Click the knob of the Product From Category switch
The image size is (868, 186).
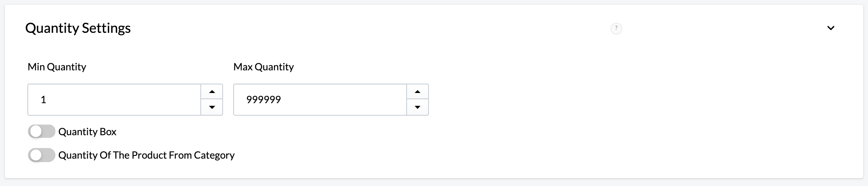36,155
